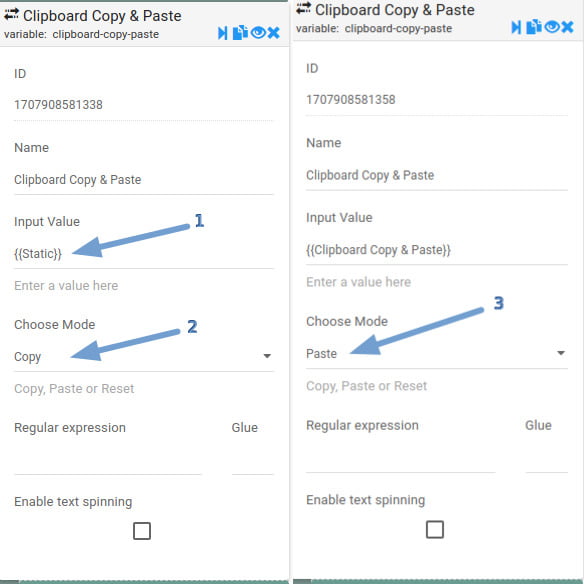Image resolution: width=584 pixels, height=584 pixels.
Task: Click Name field in left panel
Action: 144,180
